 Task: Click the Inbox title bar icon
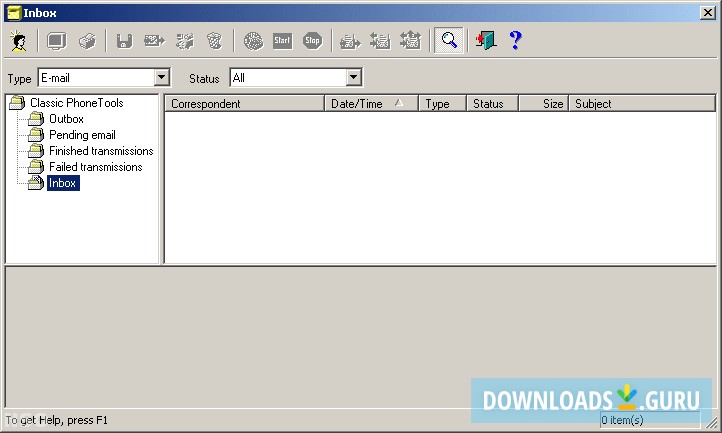point(14,13)
